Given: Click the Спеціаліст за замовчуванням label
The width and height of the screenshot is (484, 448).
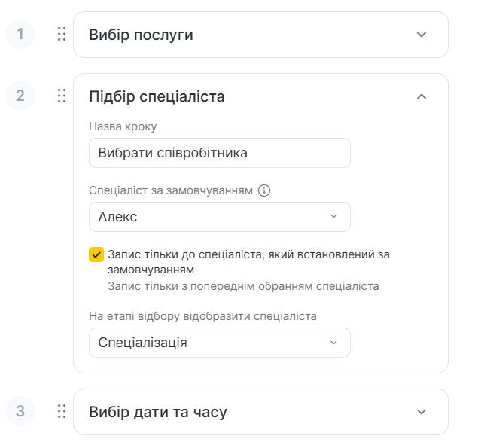Looking at the screenshot, I should [x=171, y=190].
